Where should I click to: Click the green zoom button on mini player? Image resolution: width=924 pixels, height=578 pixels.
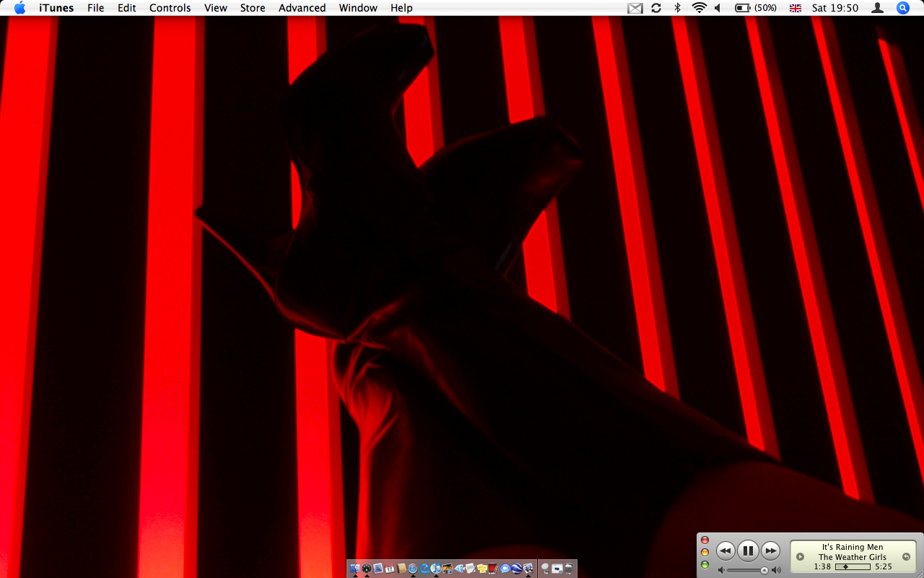[x=705, y=565]
